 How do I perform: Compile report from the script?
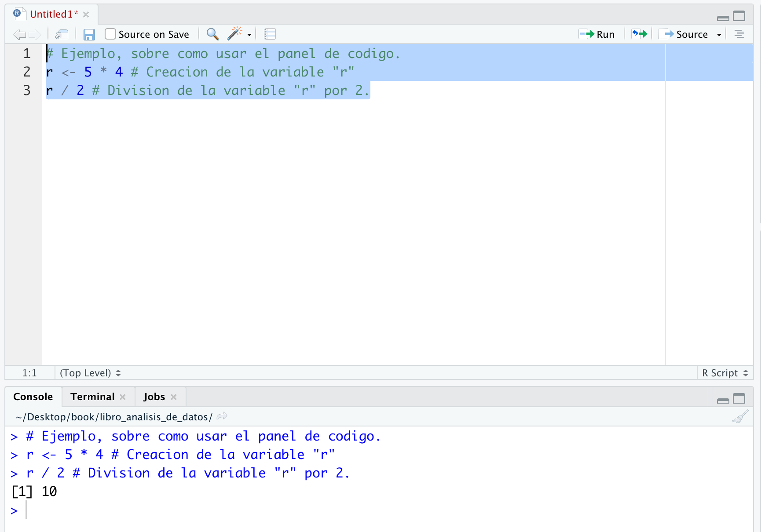[270, 34]
